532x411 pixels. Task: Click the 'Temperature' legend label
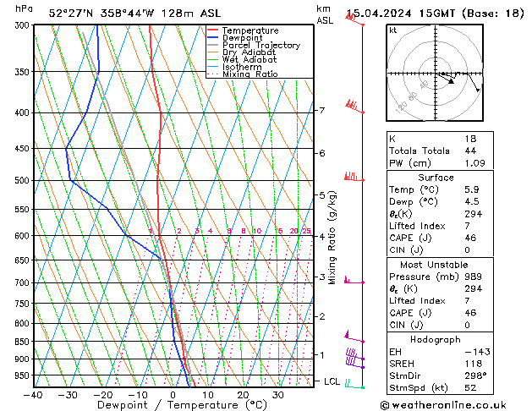click(250, 30)
